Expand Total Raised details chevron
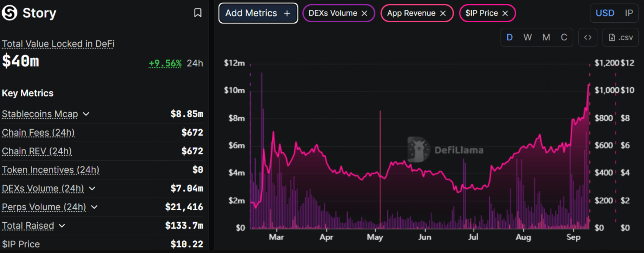 (62, 226)
